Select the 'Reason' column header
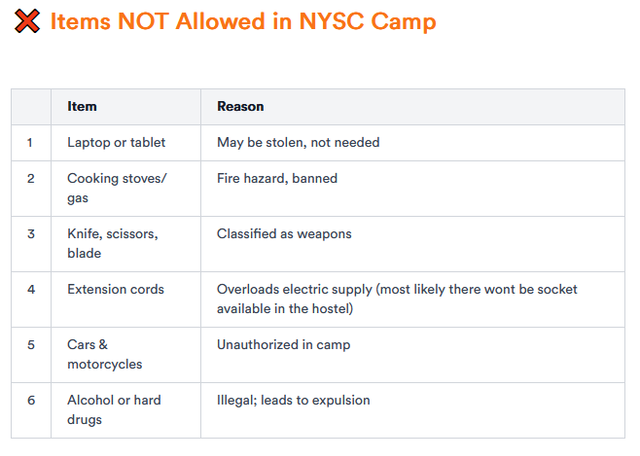The image size is (640, 456). click(413, 107)
